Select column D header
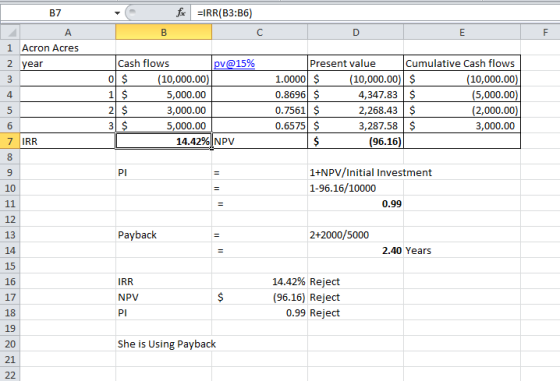Screen dimensions: 560x381 356,32
